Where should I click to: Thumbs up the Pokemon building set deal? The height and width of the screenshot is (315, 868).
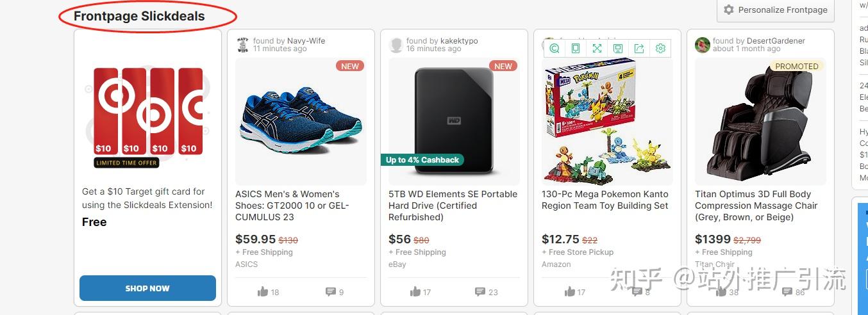569,292
